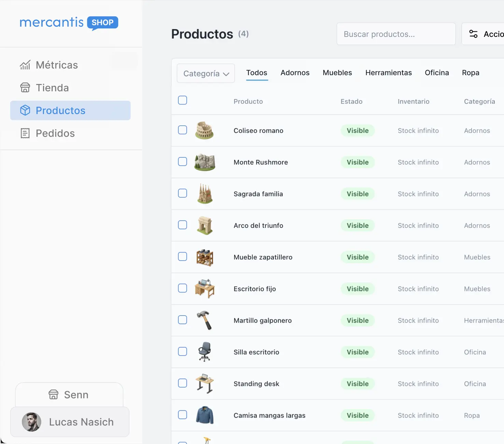Click Lucas Nasich profile avatar
Image resolution: width=504 pixels, height=444 pixels.
click(31, 422)
